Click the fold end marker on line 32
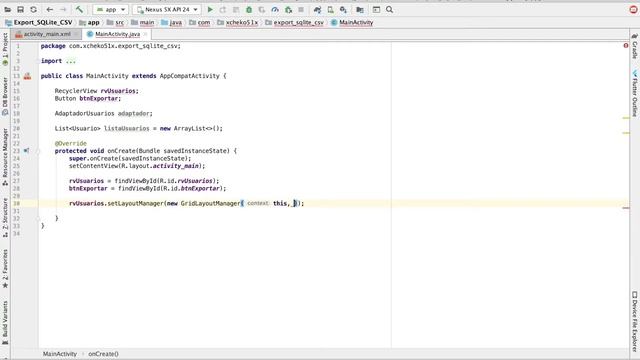Screen dimensions: 640x360 [x=38, y=218]
